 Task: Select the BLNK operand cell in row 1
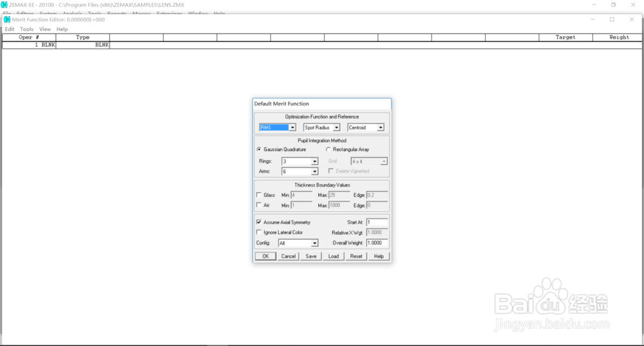click(x=29, y=44)
